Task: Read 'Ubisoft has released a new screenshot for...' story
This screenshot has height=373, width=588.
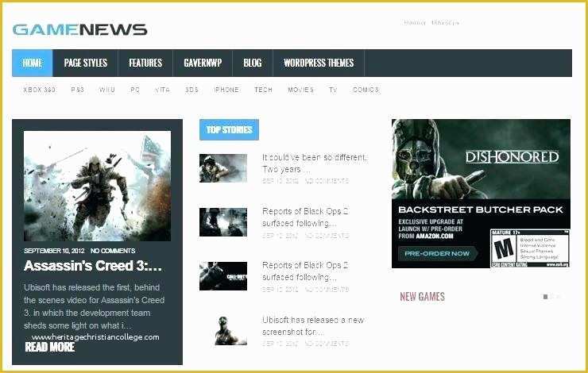Action: (313, 326)
